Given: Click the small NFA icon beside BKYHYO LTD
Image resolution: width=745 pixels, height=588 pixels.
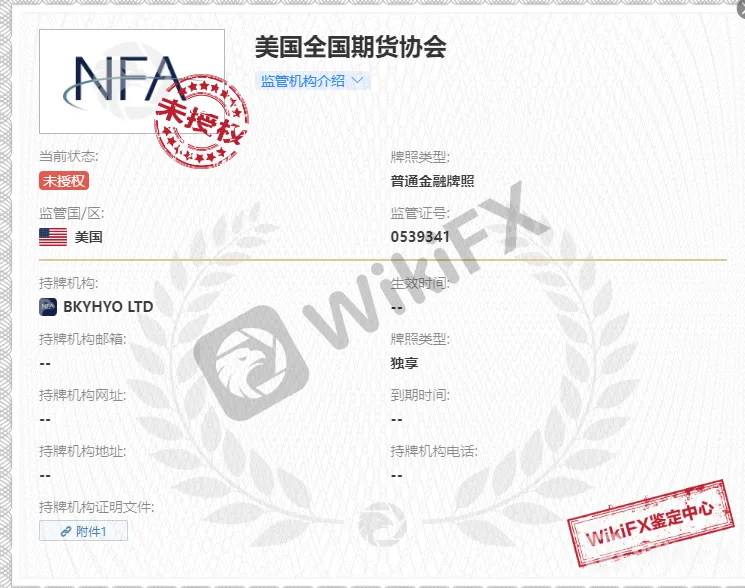Looking at the screenshot, I should [x=48, y=307].
